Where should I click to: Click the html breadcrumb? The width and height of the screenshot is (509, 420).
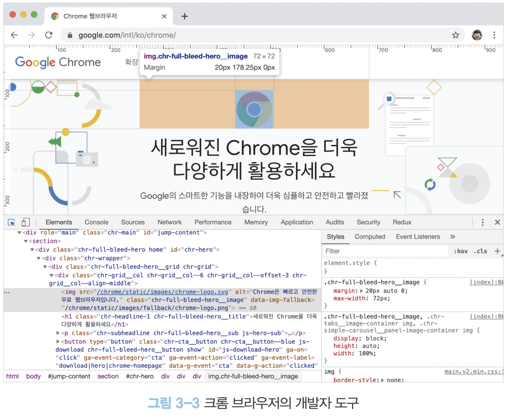click(13, 376)
